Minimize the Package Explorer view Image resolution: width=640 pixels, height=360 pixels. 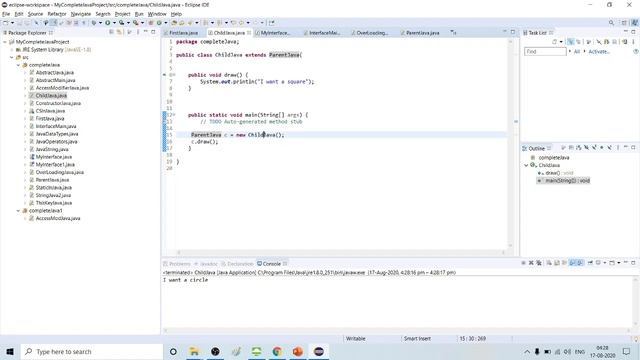[146, 32]
